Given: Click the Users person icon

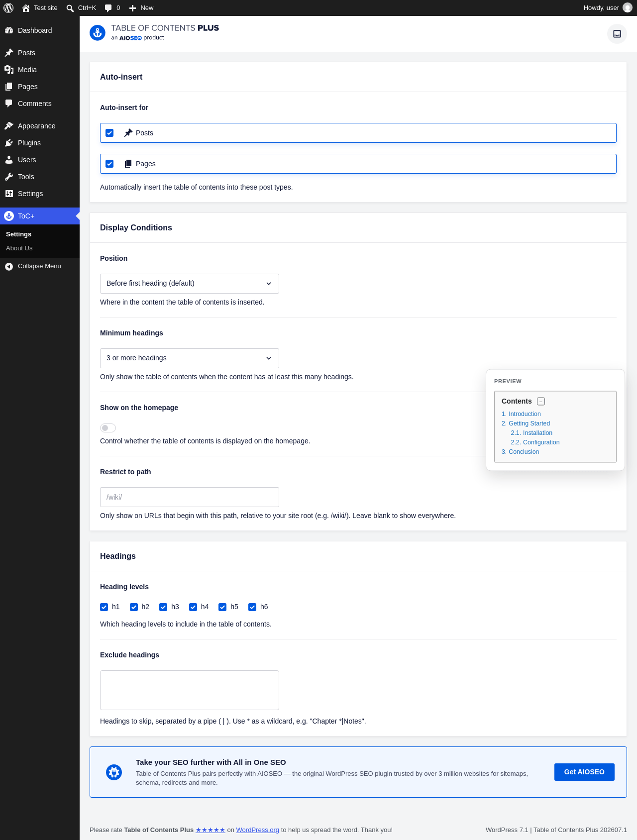Looking at the screenshot, I should point(9,160).
